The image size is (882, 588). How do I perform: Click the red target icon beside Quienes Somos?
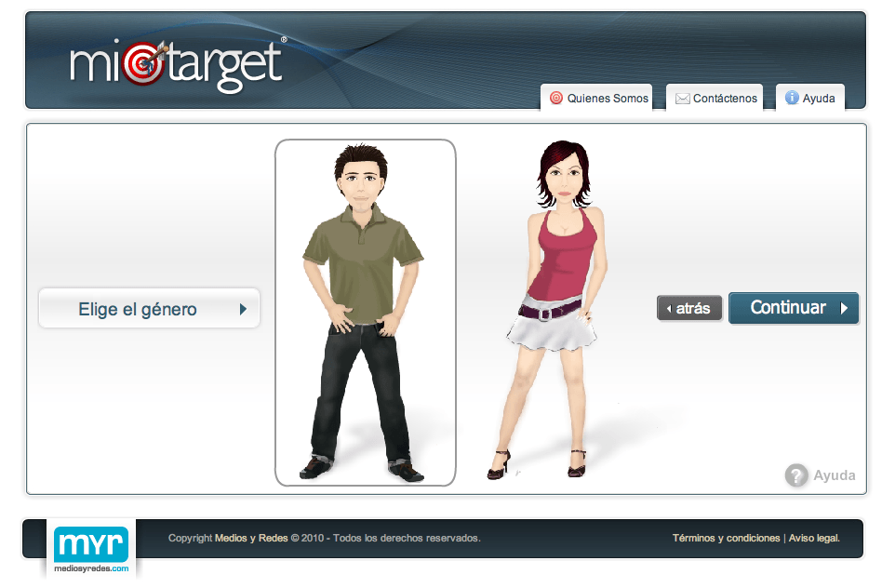[x=556, y=98]
